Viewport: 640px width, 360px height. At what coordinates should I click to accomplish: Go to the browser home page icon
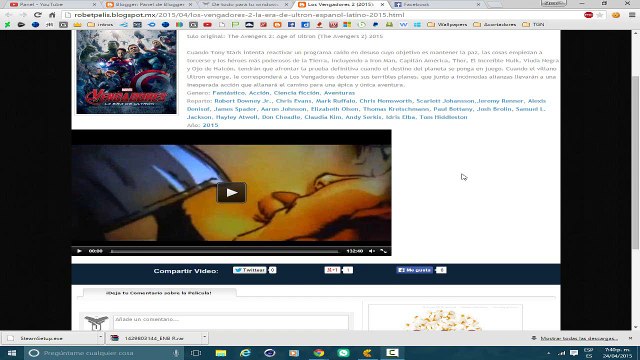[x=52, y=15]
